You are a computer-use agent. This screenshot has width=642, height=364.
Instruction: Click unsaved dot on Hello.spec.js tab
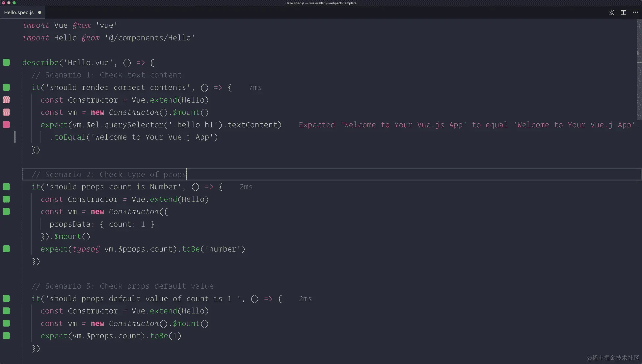[40, 12]
